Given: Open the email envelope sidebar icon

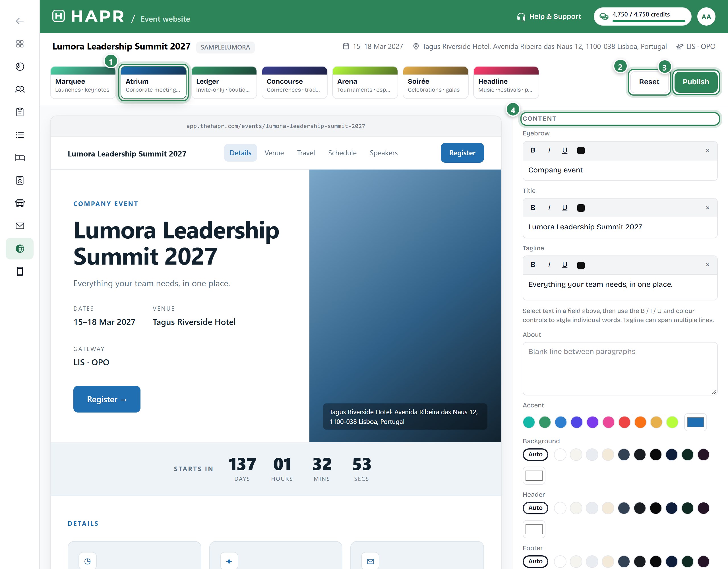Looking at the screenshot, I should click(20, 226).
